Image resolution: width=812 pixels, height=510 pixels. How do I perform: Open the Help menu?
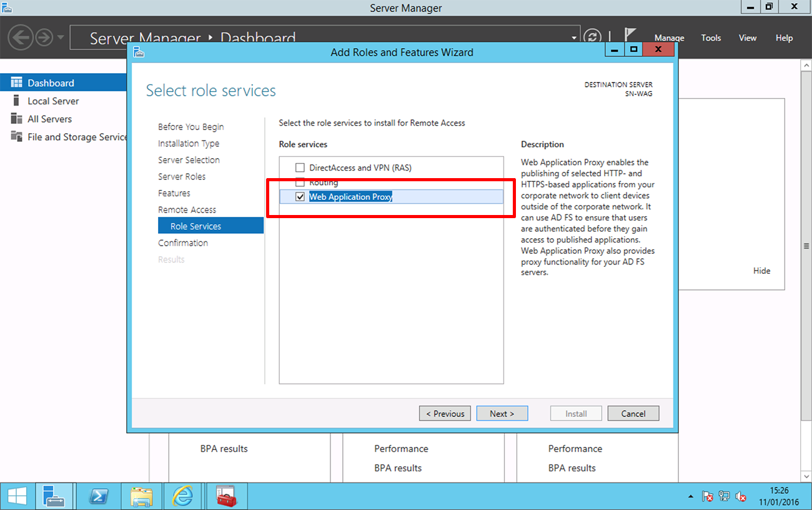pos(784,38)
